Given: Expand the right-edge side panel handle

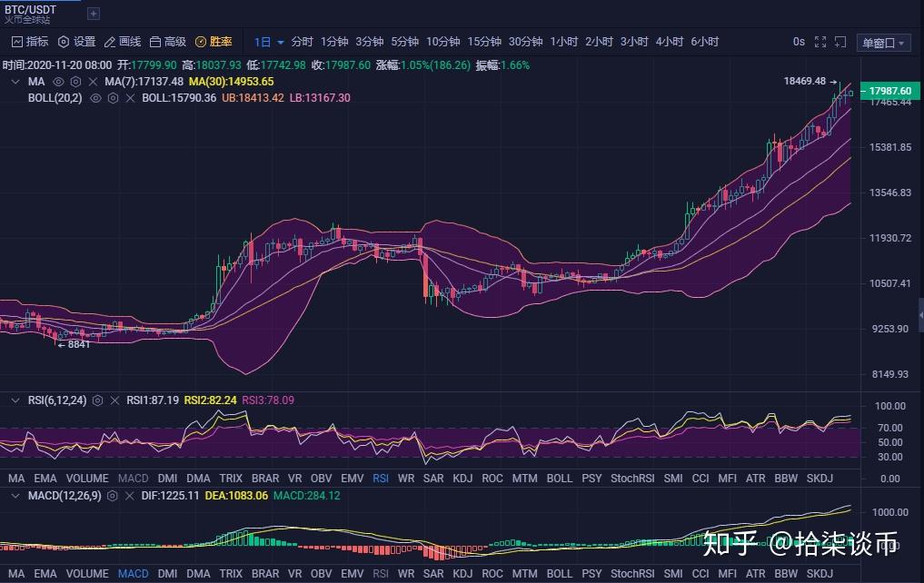Looking at the screenshot, I should [x=921, y=316].
